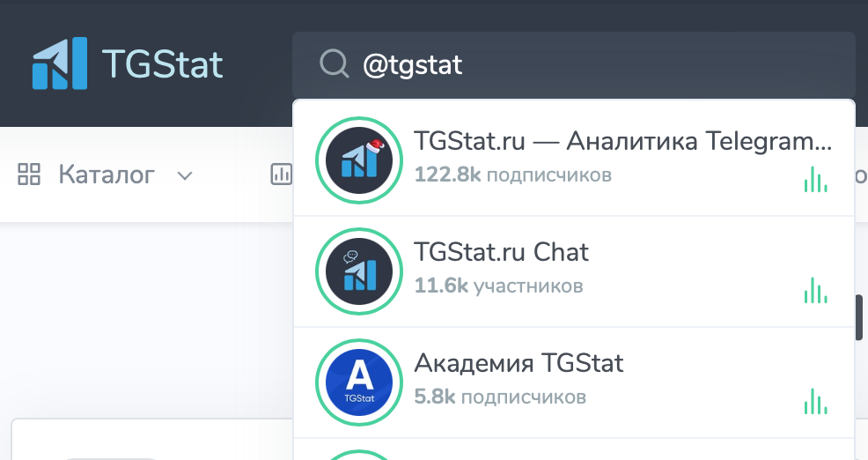Open the Каталог menu

[x=107, y=174]
